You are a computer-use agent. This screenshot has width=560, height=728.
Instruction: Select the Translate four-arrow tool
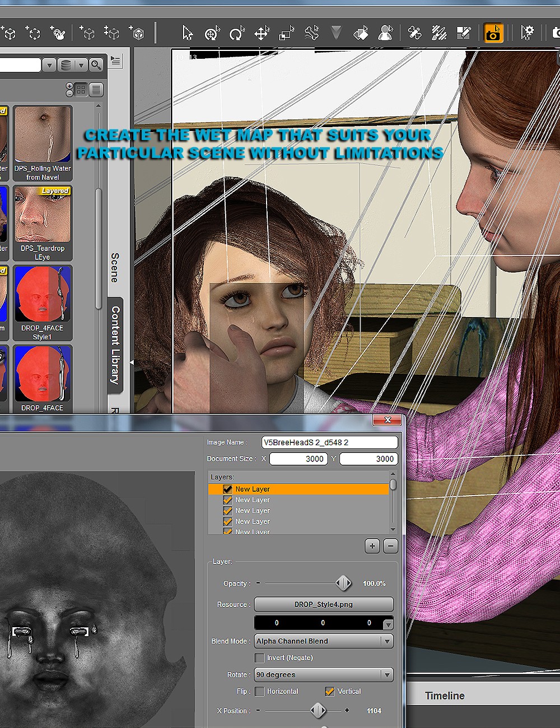pyautogui.click(x=262, y=34)
